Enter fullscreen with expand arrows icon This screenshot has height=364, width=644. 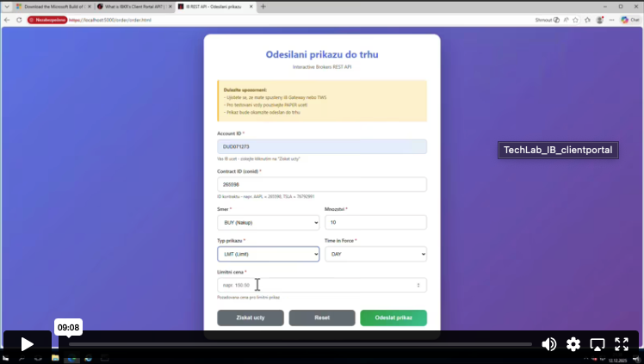[x=622, y=344]
